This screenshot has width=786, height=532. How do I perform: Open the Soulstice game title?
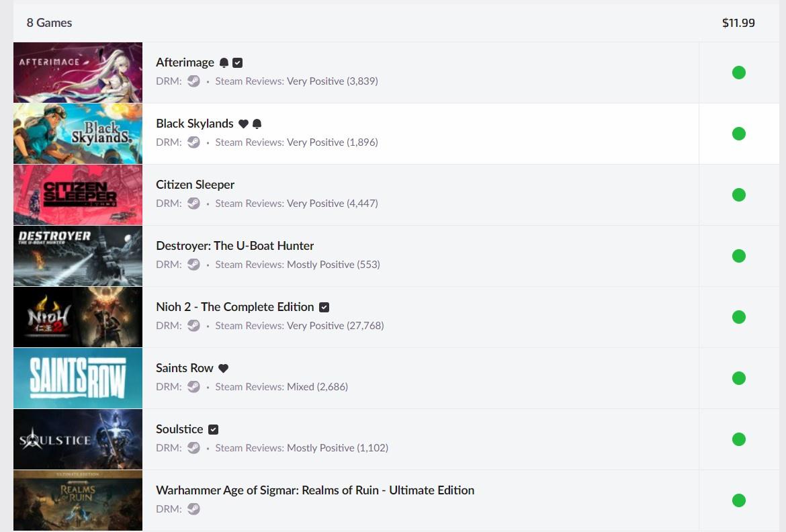[179, 430]
